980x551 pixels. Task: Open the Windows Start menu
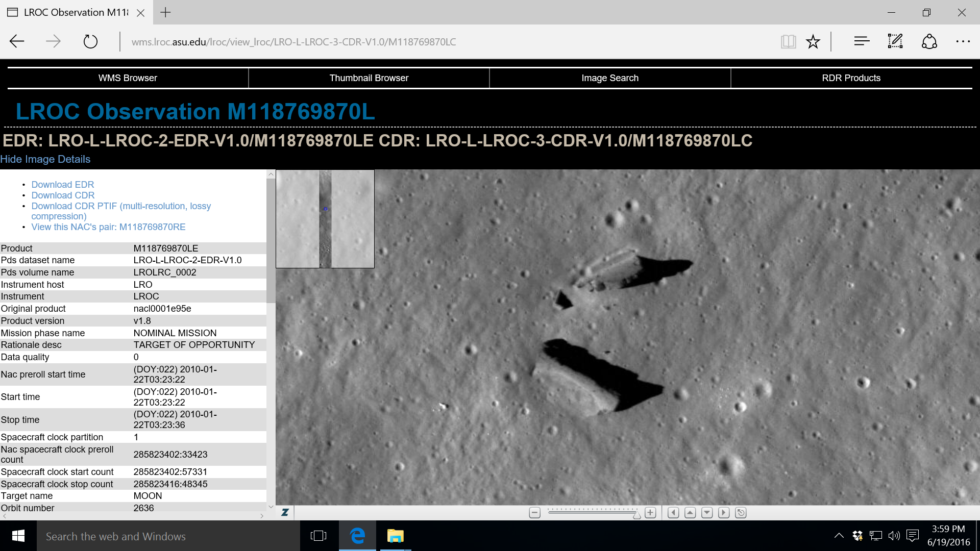[x=18, y=536]
